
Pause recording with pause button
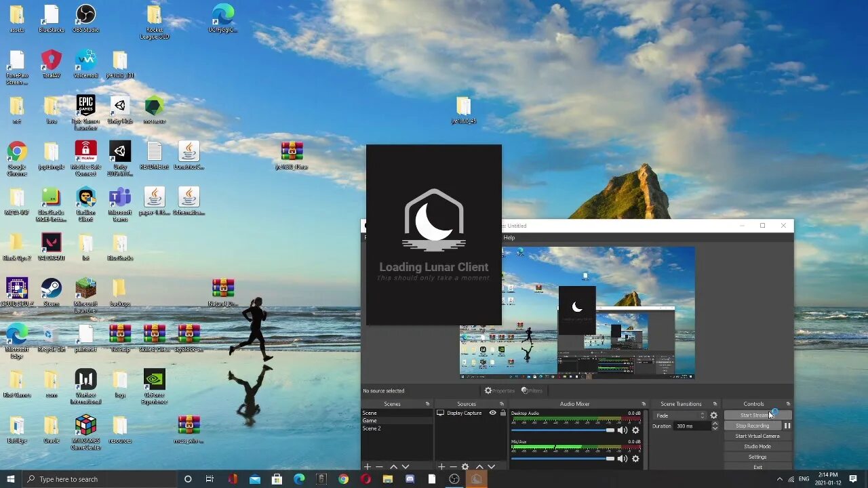pos(787,426)
